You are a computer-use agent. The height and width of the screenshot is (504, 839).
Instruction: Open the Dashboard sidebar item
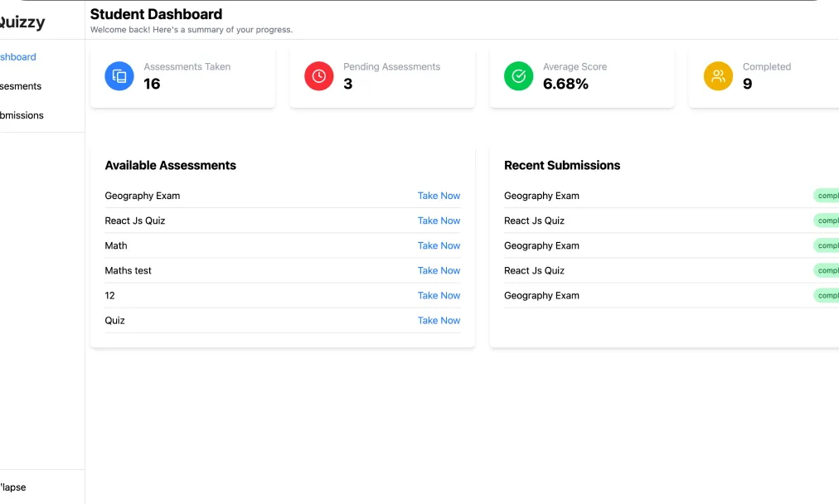(x=17, y=56)
